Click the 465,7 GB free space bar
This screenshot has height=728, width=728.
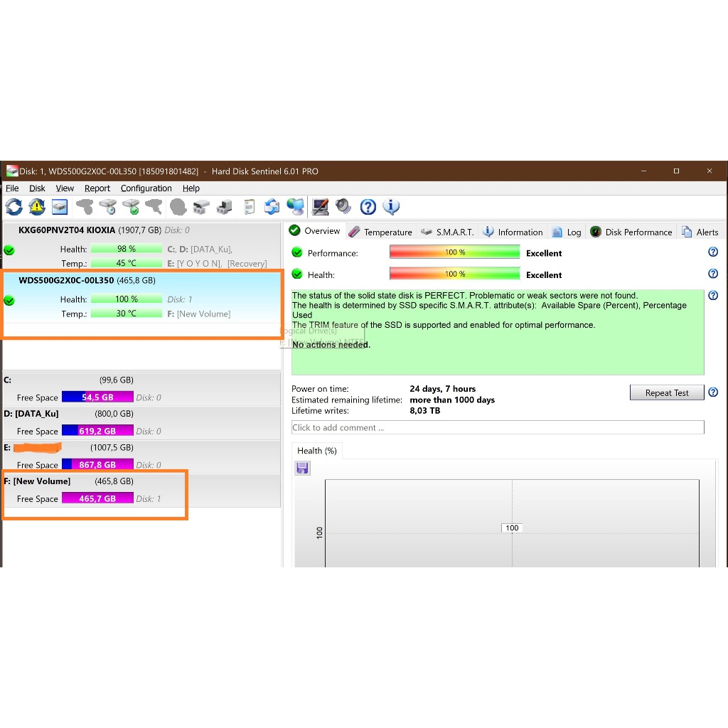click(x=97, y=498)
